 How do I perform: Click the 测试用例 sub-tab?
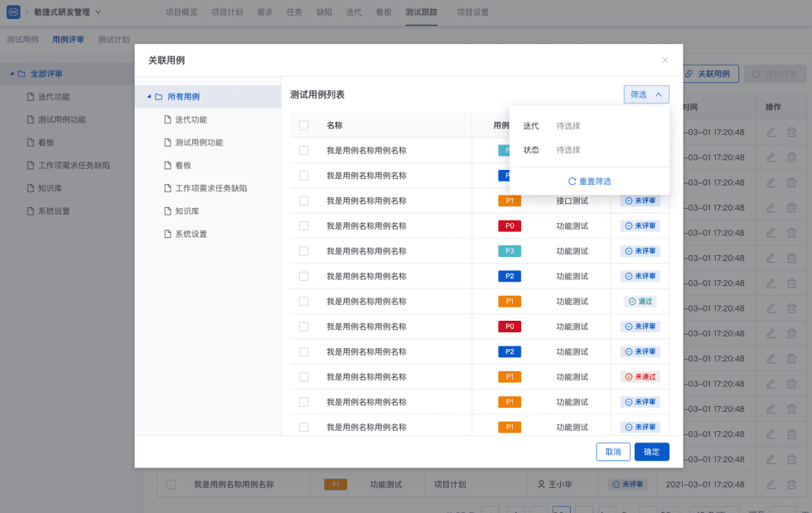(x=22, y=40)
